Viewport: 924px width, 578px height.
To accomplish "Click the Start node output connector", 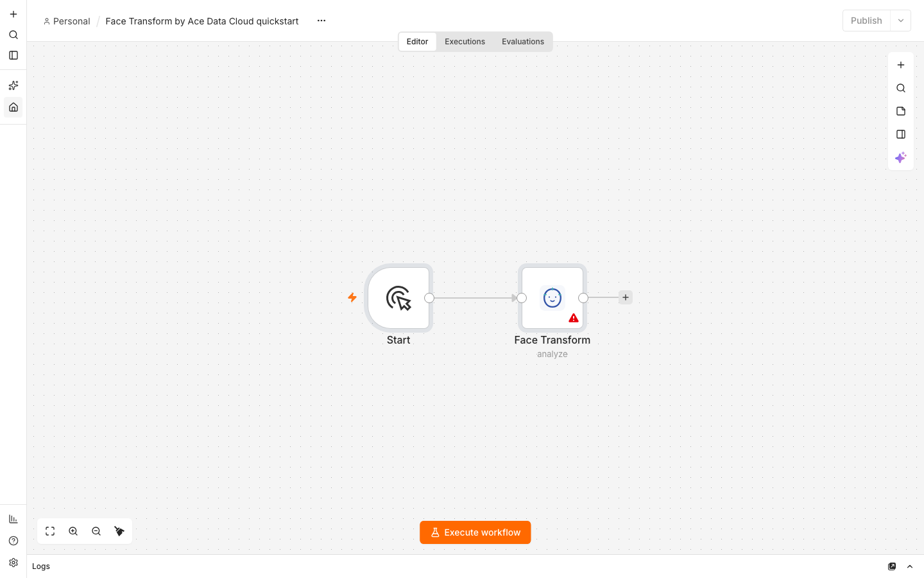I will (429, 298).
